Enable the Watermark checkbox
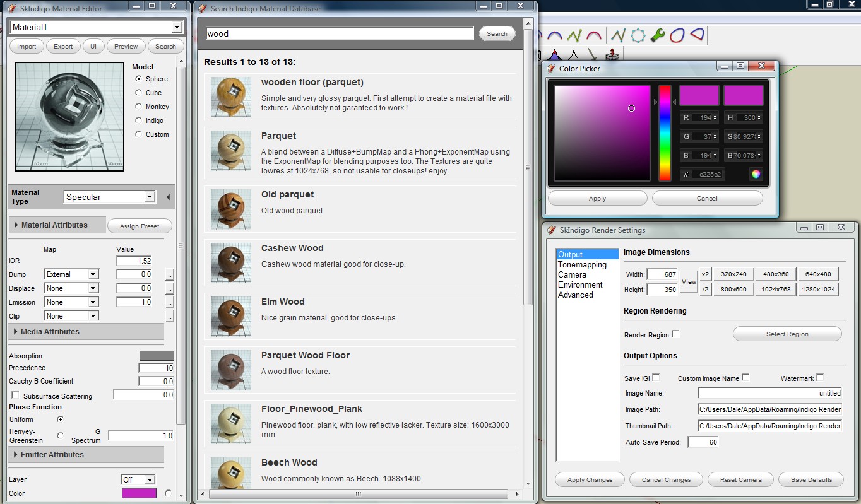Viewport: 861px width, 504px height. [820, 378]
